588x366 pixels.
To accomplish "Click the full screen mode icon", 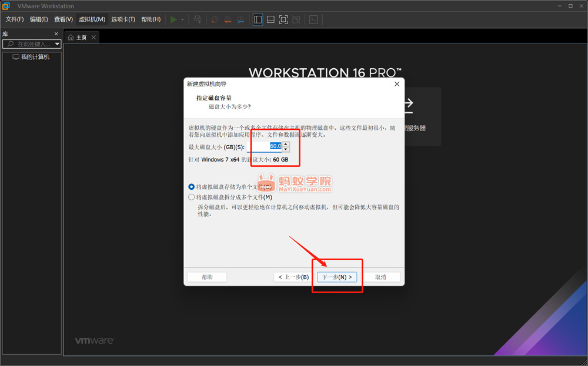I will coord(283,19).
